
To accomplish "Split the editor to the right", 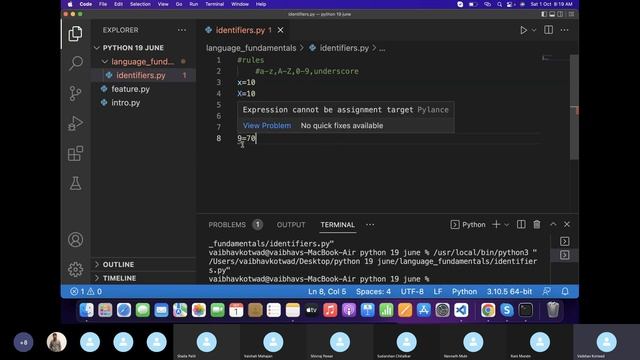I will tap(549, 30).
